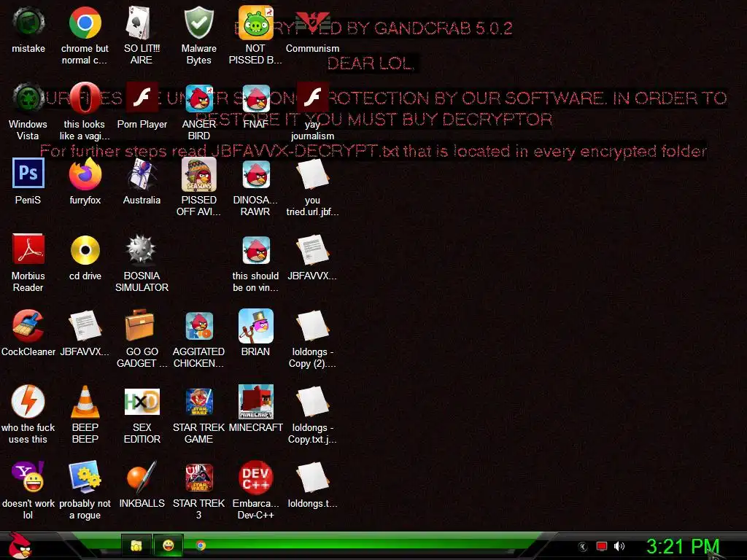Launch the Photoshop 'Ps' desktop icon
This screenshot has height=560, width=747.
point(28,174)
